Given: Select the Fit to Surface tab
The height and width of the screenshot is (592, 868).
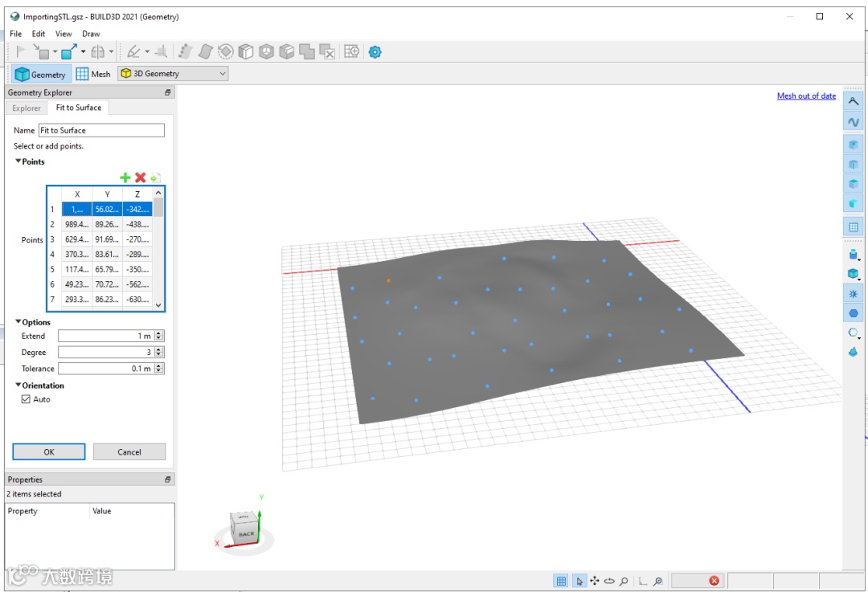Looking at the screenshot, I should pos(79,108).
